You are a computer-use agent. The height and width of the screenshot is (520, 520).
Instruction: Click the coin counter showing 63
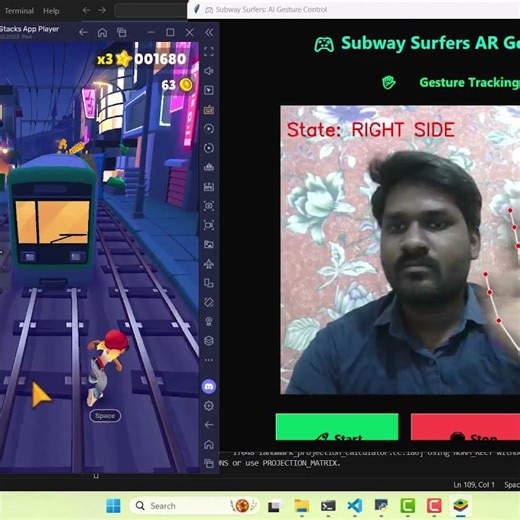tap(177, 85)
